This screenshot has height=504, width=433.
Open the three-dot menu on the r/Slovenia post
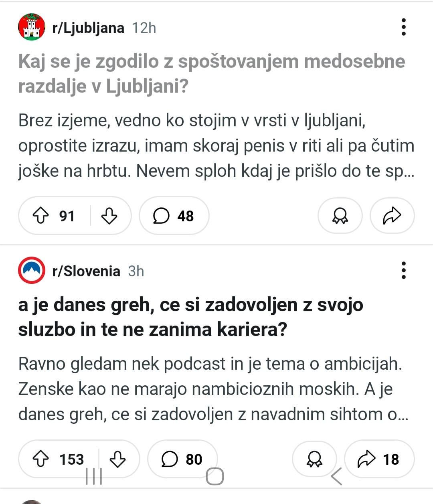coord(403,271)
